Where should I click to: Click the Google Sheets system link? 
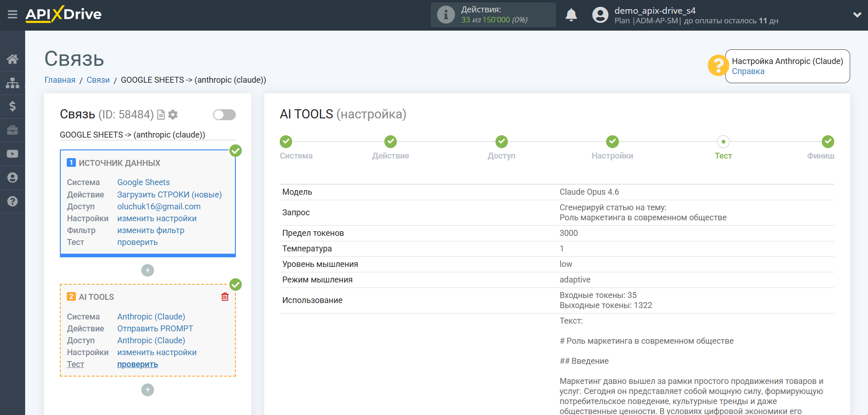pyautogui.click(x=144, y=182)
